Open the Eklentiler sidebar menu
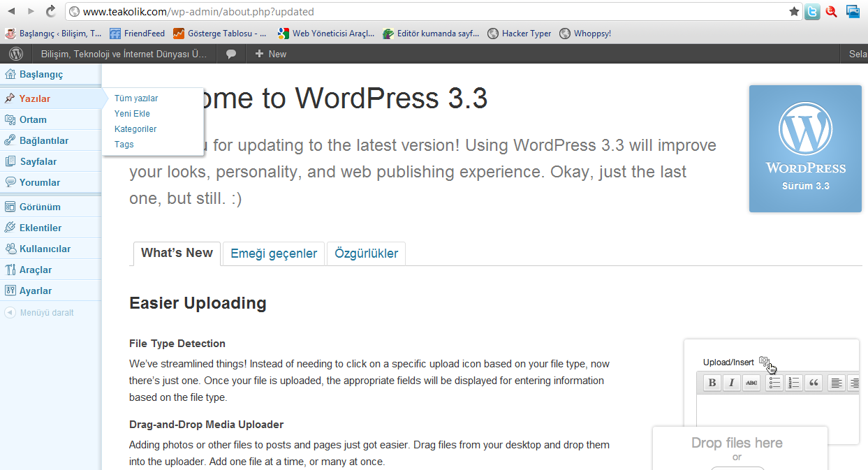Image resolution: width=868 pixels, height=470 pixels. click(50, 228)
